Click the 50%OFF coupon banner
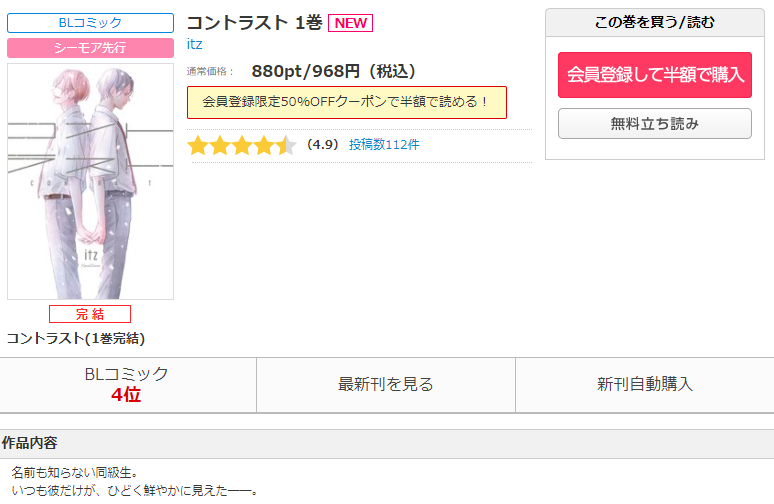Image resolution: width=774 pixels, height=504 pixels. (347, 102)
